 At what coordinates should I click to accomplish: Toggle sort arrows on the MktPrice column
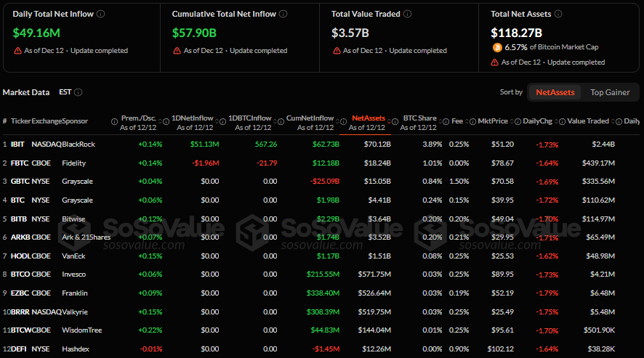click(x=512, y=121)
